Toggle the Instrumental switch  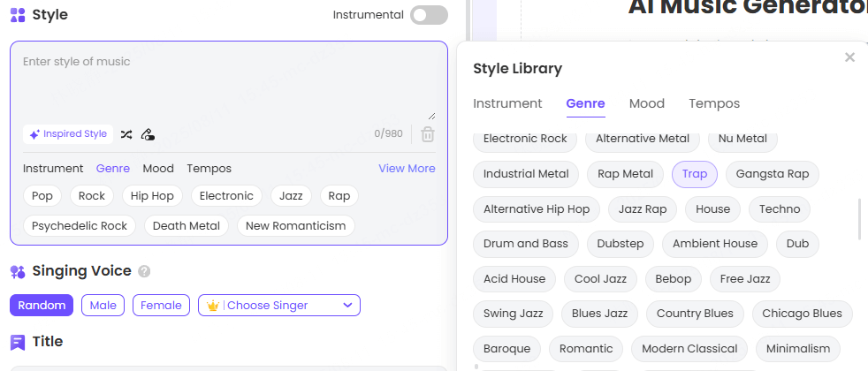(x=429, y=15)
